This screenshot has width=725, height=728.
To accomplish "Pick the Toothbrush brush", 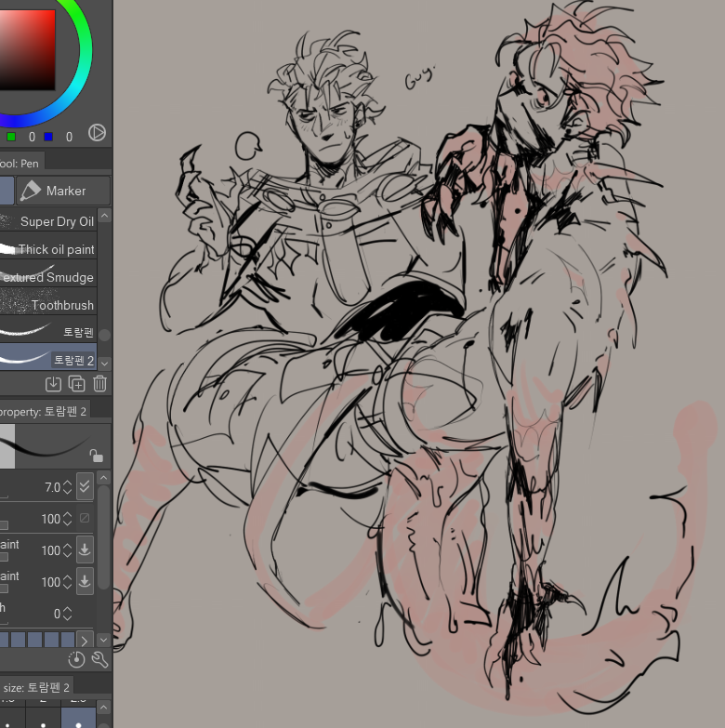I will coord(48,305).
